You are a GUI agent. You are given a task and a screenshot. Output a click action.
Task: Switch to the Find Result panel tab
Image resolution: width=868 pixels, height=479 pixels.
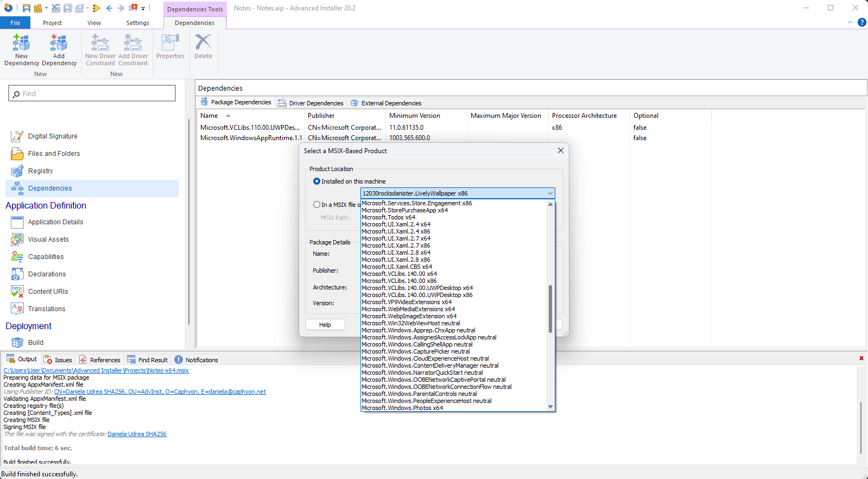(147, 360)
